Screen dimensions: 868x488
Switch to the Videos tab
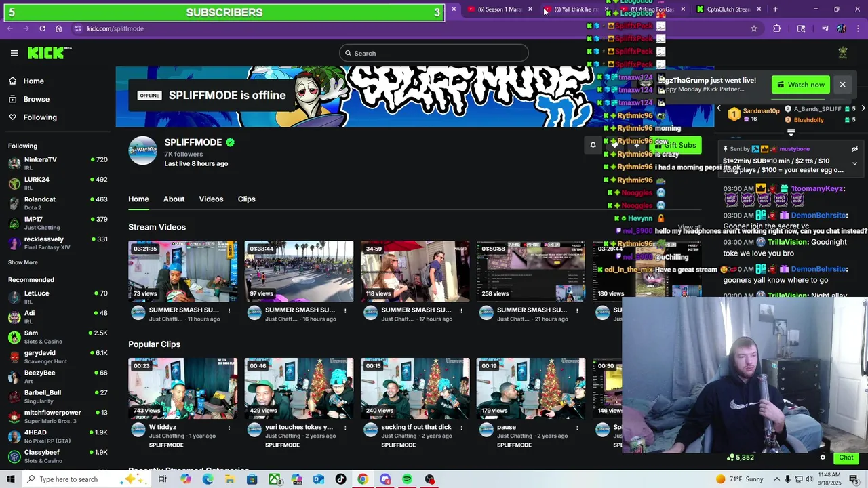click(211, 199)
